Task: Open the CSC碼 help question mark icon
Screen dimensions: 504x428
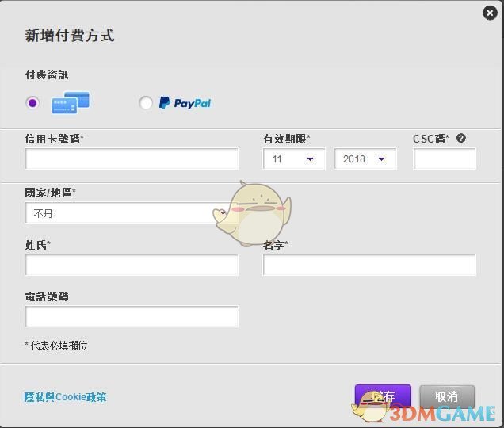Action: coord(461,138)
